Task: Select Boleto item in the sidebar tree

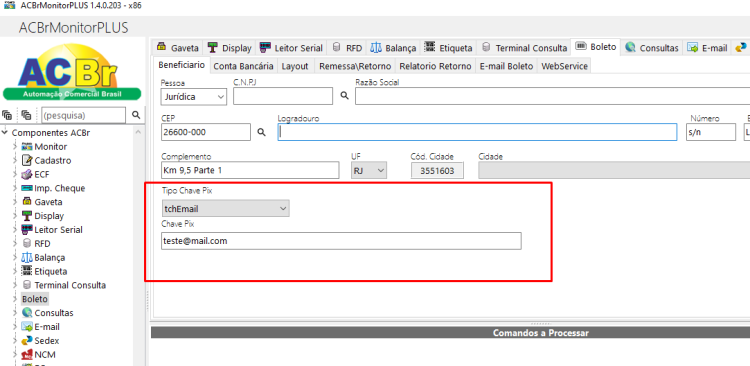Action: coord(35,299)
